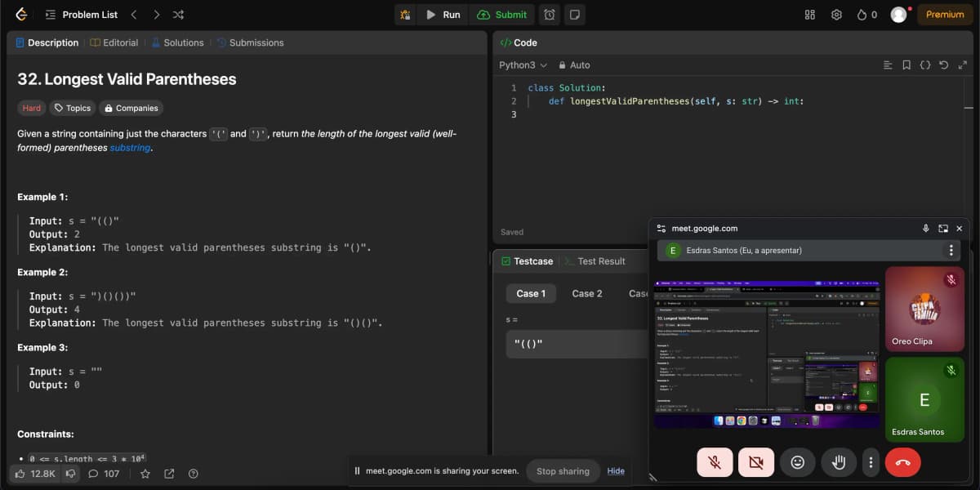Mute your microphone in Google Meet

pyautogui.click(x=715, y=461)
